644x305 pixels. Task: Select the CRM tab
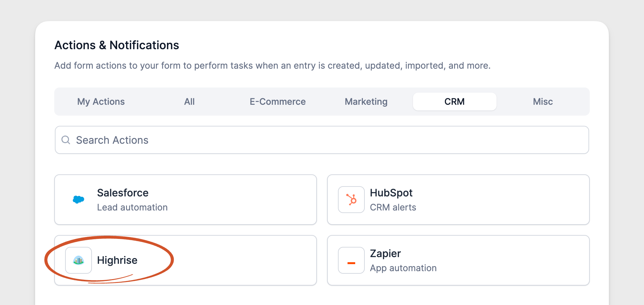454,102
